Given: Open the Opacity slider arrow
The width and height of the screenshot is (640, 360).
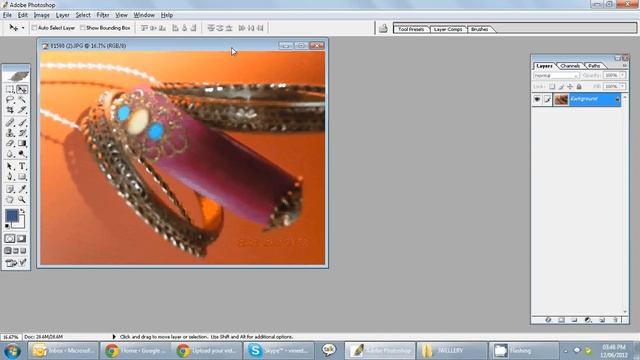Looking at the screenshot, I should (622, 76).
